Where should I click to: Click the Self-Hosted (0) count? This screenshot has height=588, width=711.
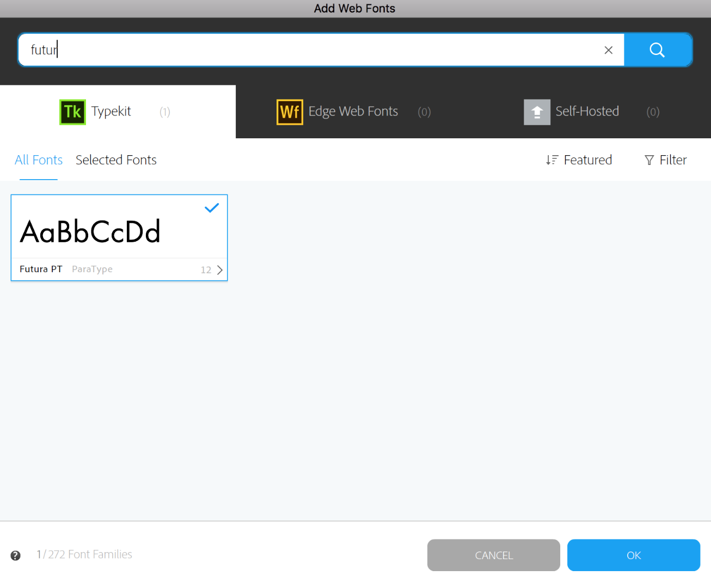pos(653,112)
